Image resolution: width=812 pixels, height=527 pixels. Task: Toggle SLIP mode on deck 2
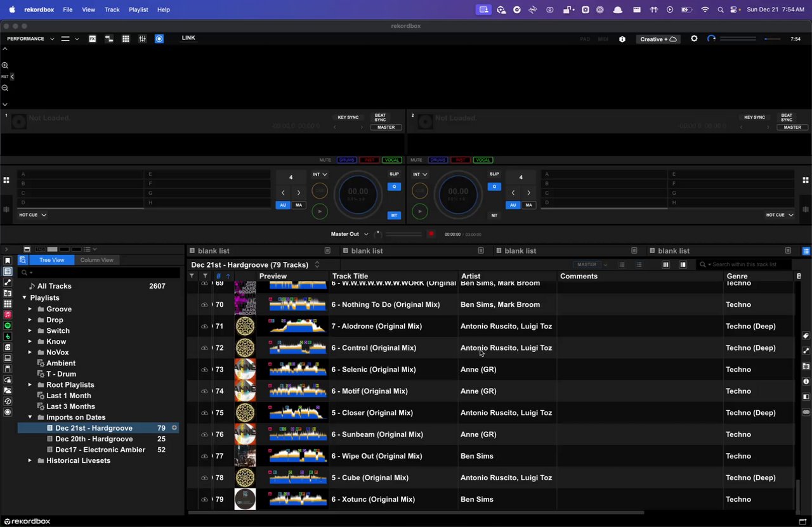pyautogui.click(x=494, y=174)
